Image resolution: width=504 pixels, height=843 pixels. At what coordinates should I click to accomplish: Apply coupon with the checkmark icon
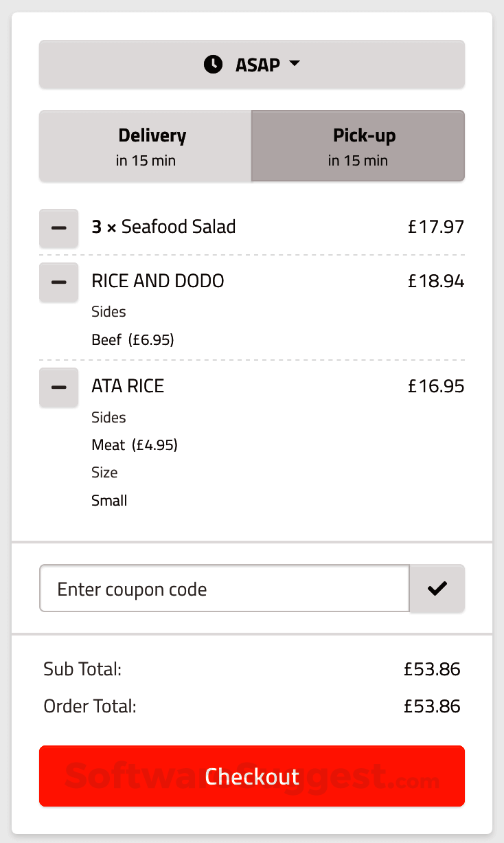coord(437,588)
